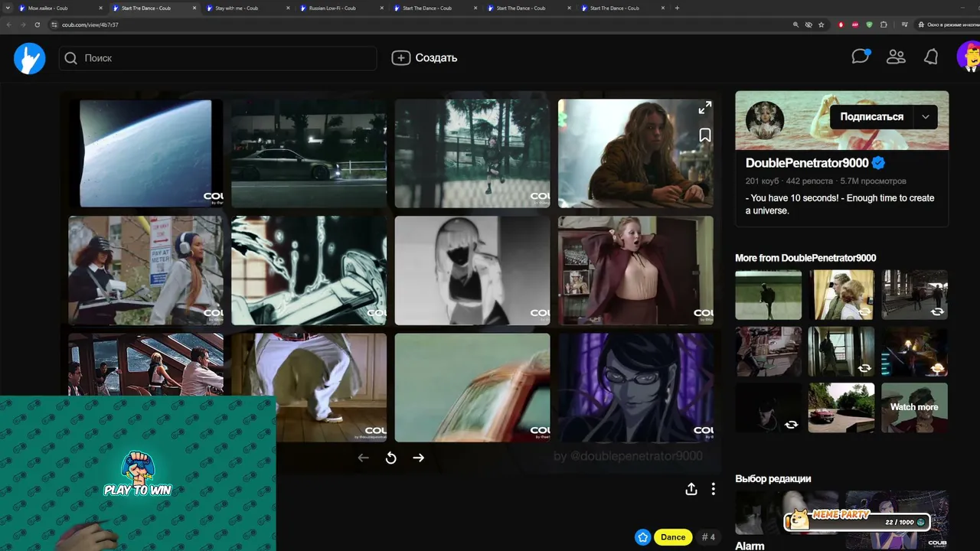
Task: Open the Dance tag
Action: 673,537
